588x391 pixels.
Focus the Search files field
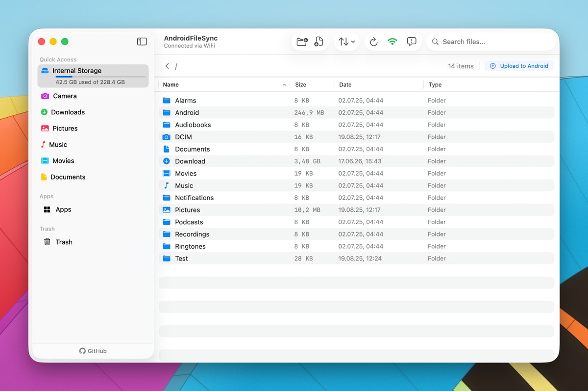click(x=491, y=42)
